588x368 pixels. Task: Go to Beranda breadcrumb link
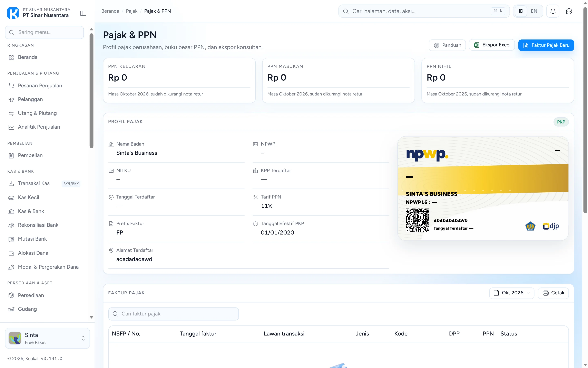coord(110,11)
